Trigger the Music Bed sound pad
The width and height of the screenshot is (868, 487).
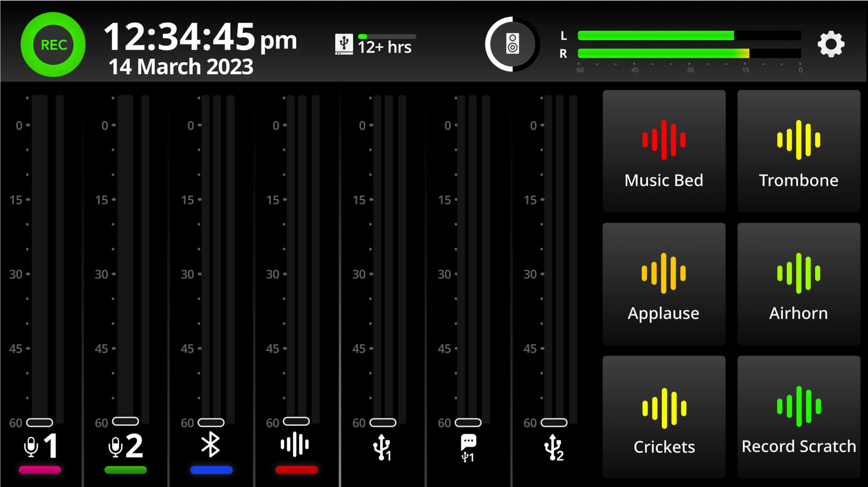(664, 151)
